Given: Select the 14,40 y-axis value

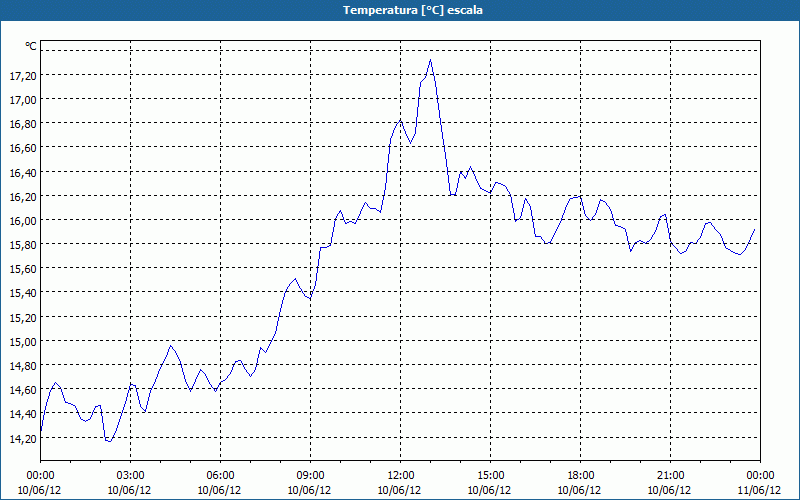Looking at the screenshot, I should pos(23,414).
